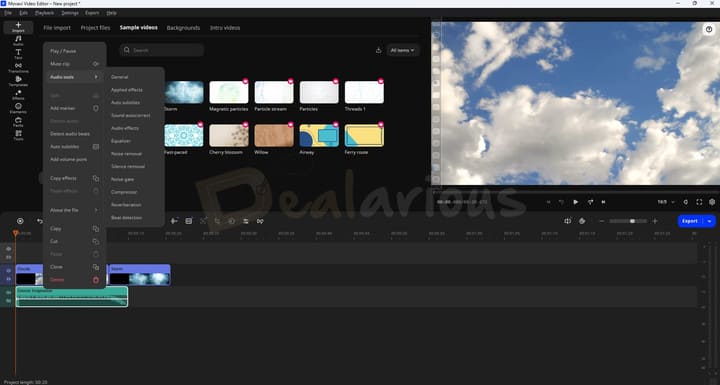Open the Export dropdown arrow
This screenshot has width=720, height=385.
tap(709, 221)
